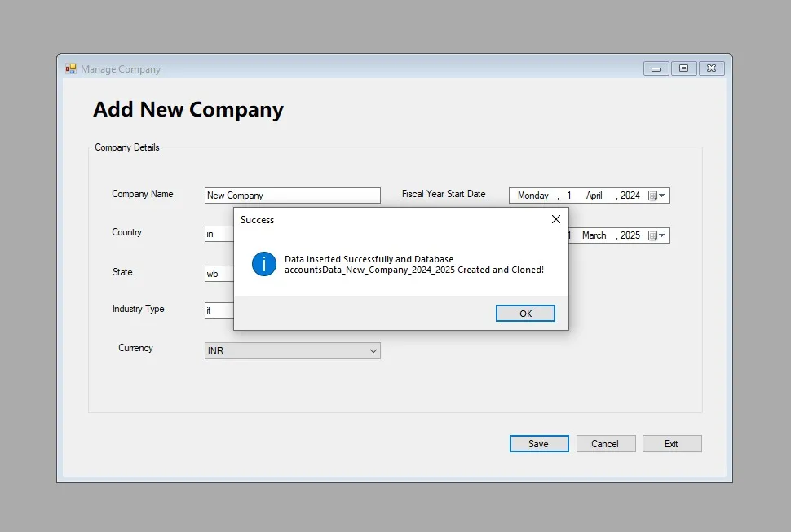Click OK to dismiss the Success message
The height and width of the screenshot is (532, 791).
pyautogui.click(x=524, y=313)
